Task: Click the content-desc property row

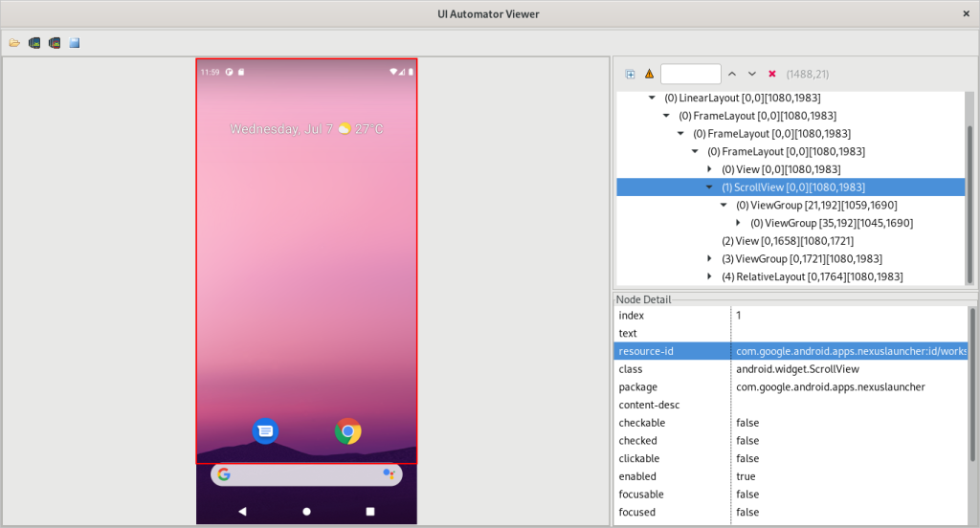Action: 791,405
